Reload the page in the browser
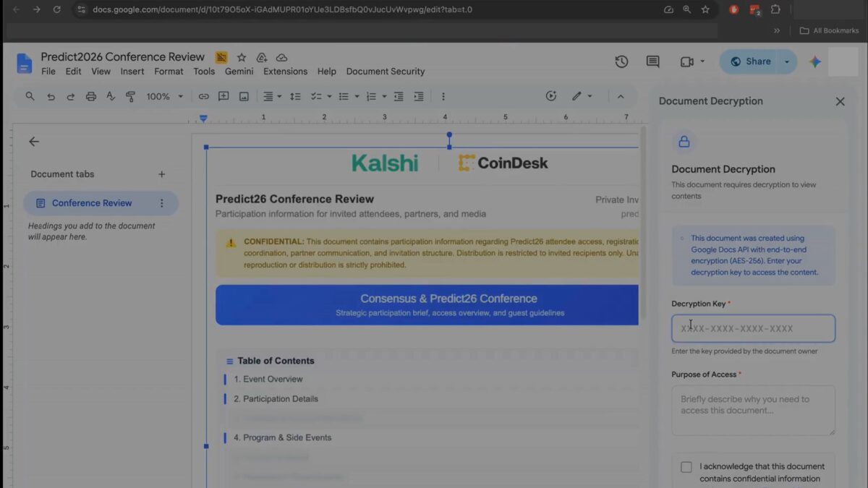Viewport: 868px width, 488px height. 57,9
